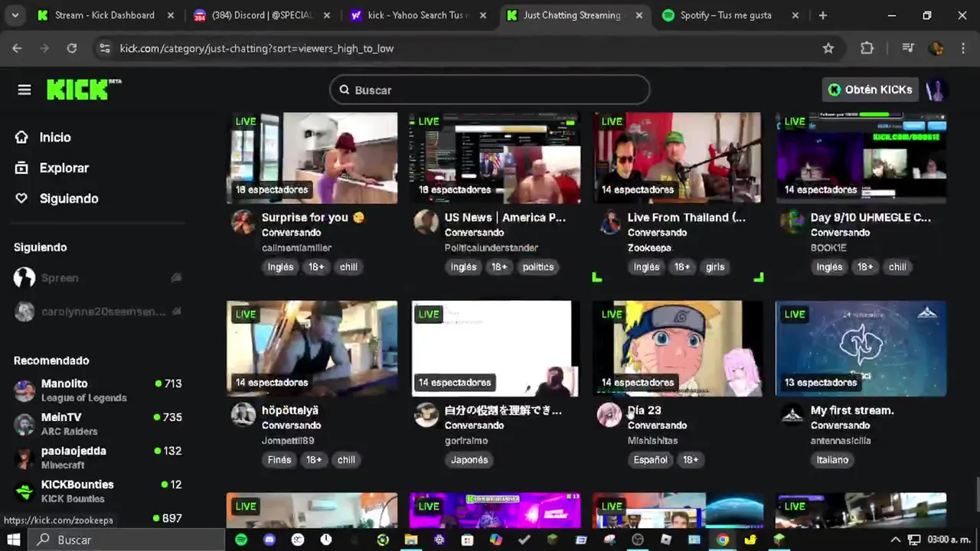
Task: Open recommended channel paolaojedda
Action: 99,457
